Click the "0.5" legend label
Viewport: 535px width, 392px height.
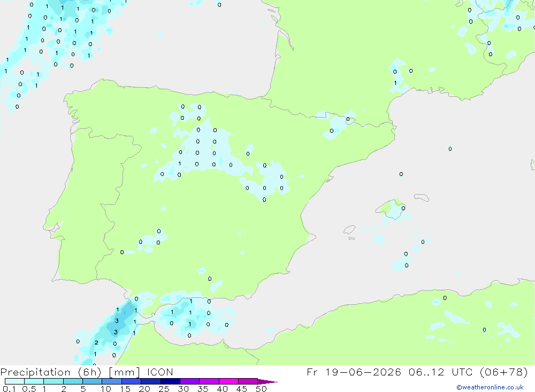tap(29, 389)
